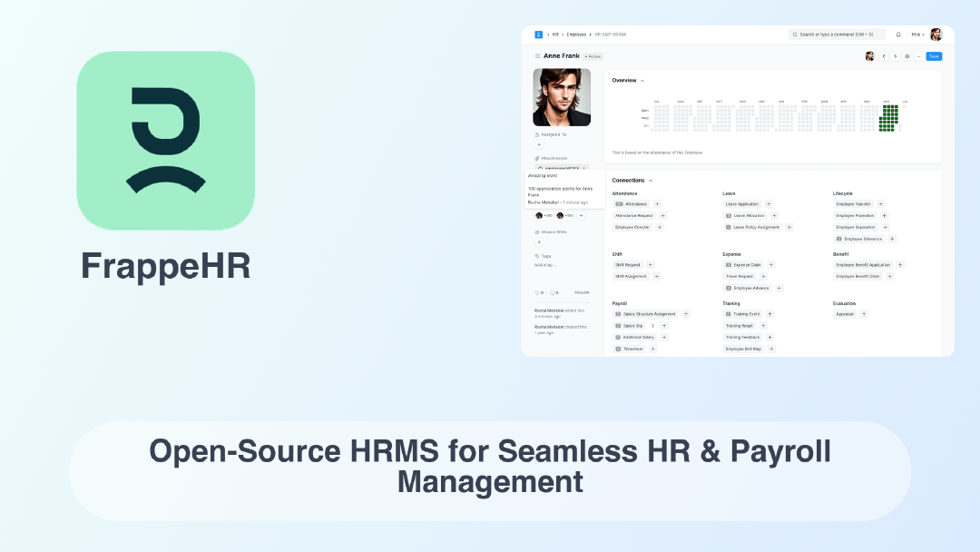
Task: Navigate to Employee in the breadcrumb
Action: (577, 34)
